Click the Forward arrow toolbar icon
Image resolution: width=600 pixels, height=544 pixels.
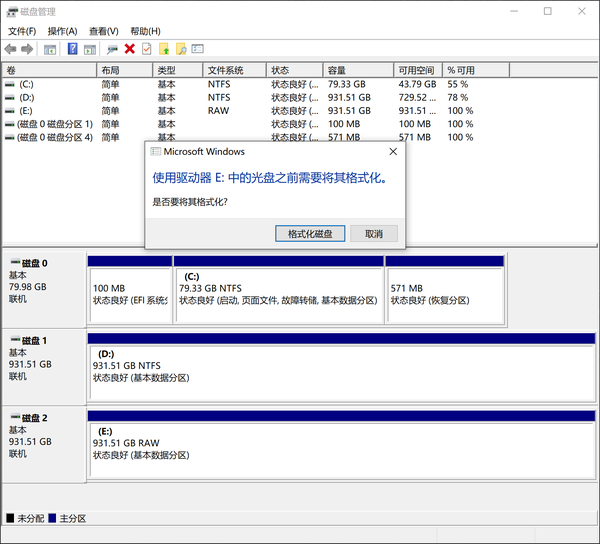click(27, 49)
